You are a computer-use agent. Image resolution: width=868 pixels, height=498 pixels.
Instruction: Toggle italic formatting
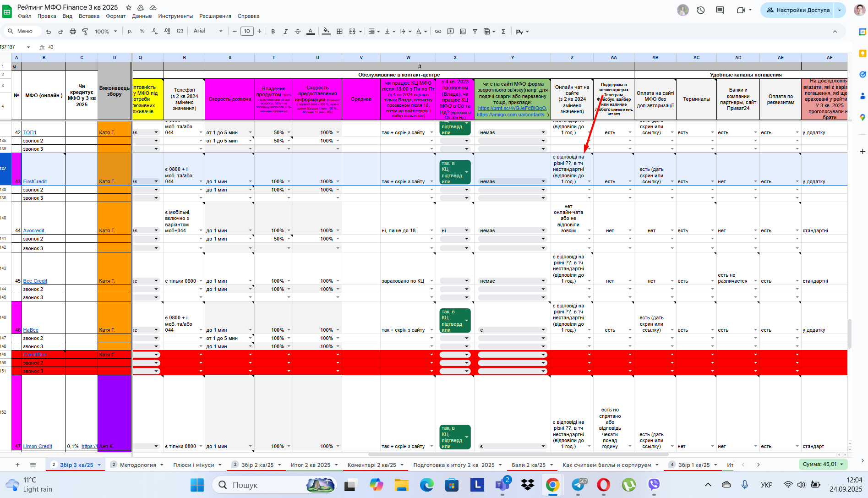coord(285,32)
